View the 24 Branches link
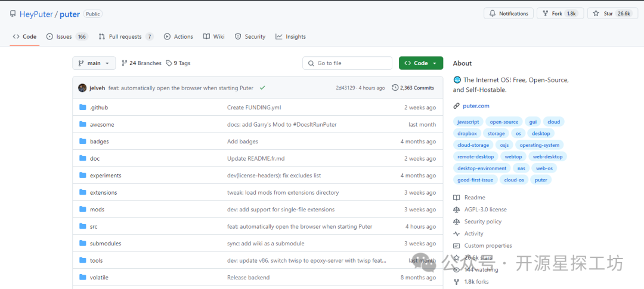The height and width of the screenshot is (289, 644). pos(141,63)
